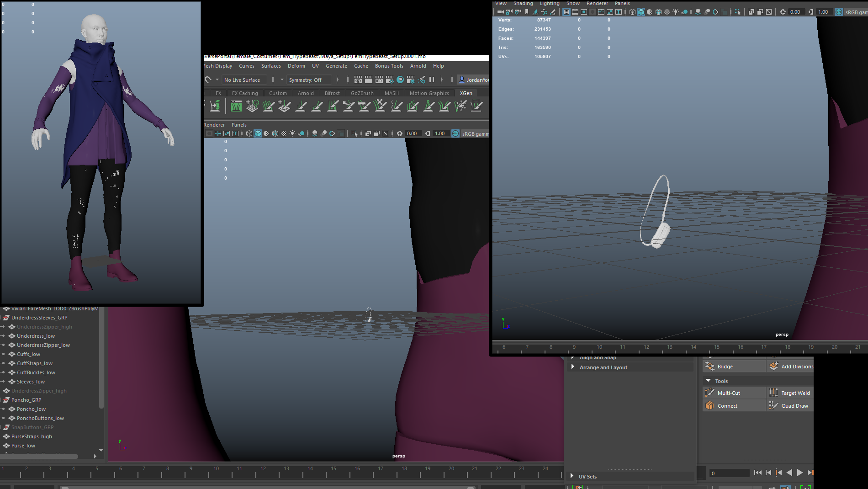This screenshot has width=868, height=489.
Task: Click the Target Weld tool icon
Action: pos(773,393)
